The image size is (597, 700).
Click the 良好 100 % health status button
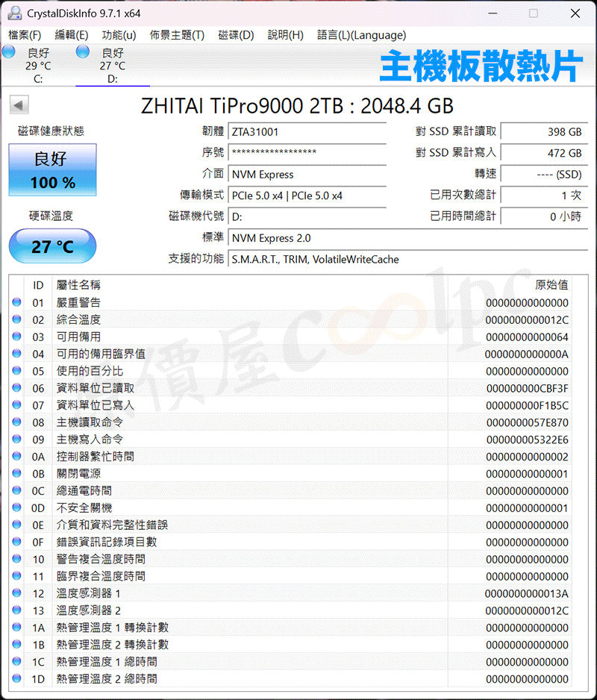tap(53, 170)
